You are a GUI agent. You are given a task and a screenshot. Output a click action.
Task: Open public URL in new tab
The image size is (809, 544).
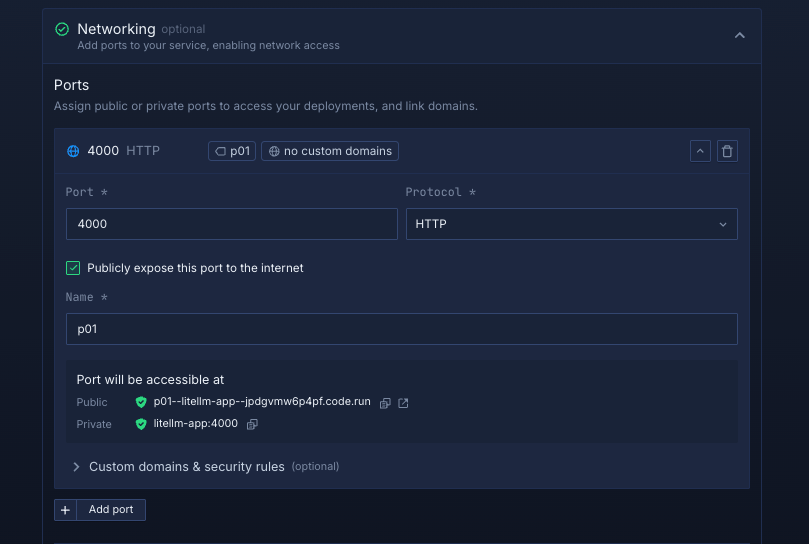[403, 403]
